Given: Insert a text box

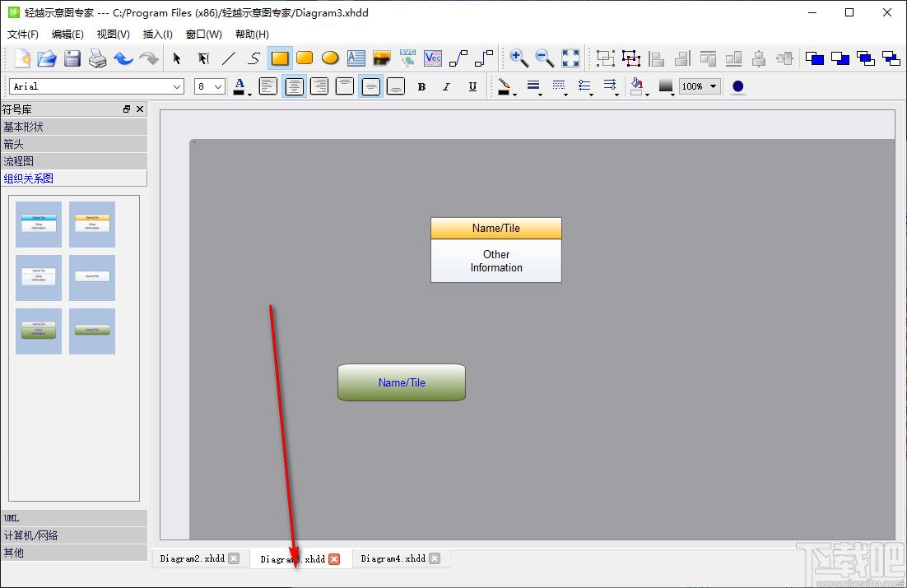Looking at the screenshot, I should click(356, 58).
